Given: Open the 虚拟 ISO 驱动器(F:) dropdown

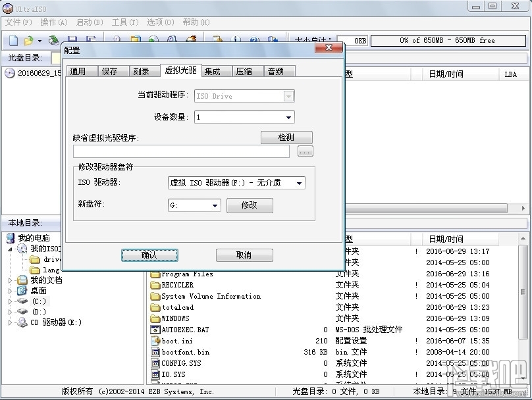Looking at the screenshot, I should pyautogui.click(x=300, y=183).
